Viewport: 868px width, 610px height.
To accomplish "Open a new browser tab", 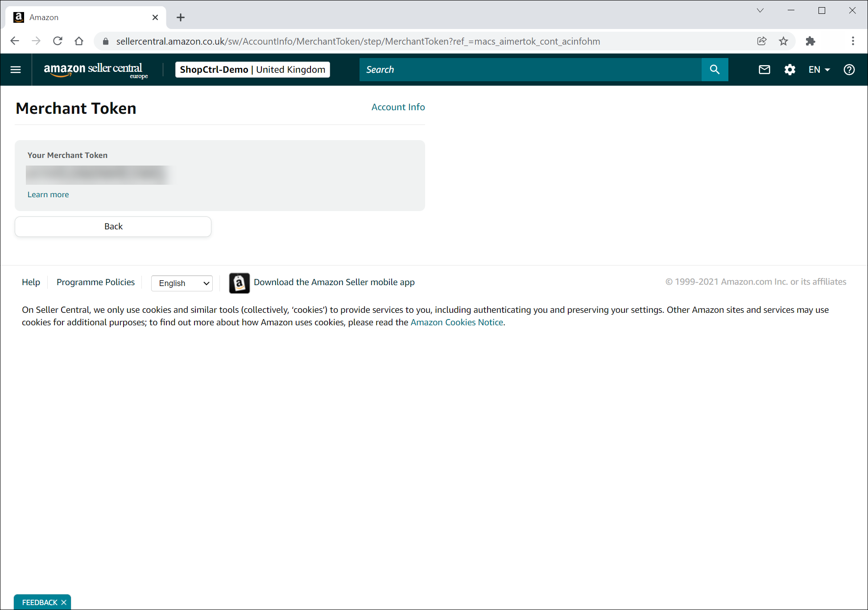I will (180, 17).
